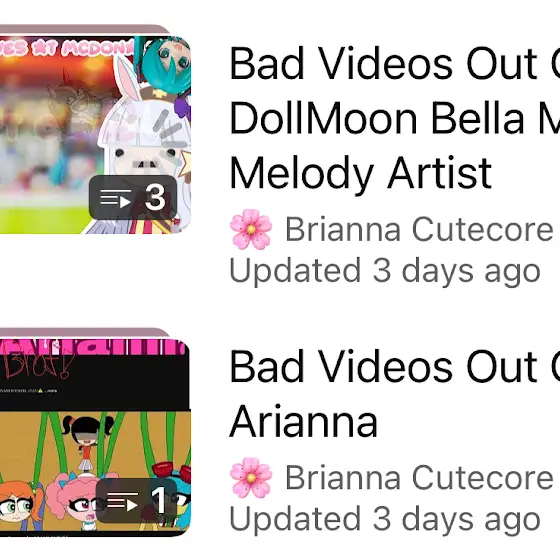Click the playlist queue icon beside number 3
The width and height of the screenshot is (560, 560).
point(116,198)
